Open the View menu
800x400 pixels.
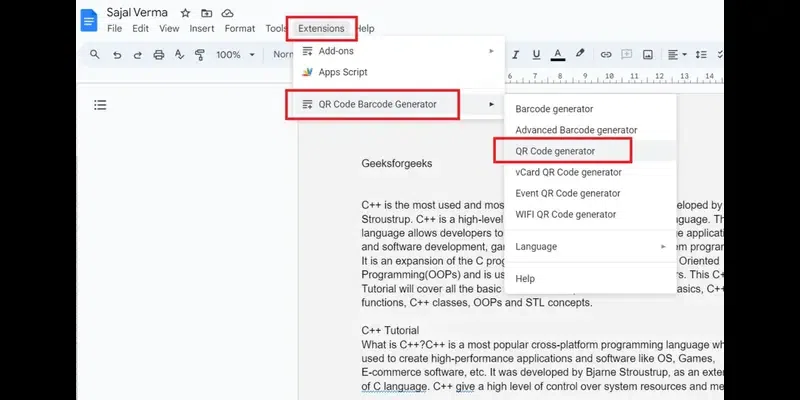(x=169, y=29)
